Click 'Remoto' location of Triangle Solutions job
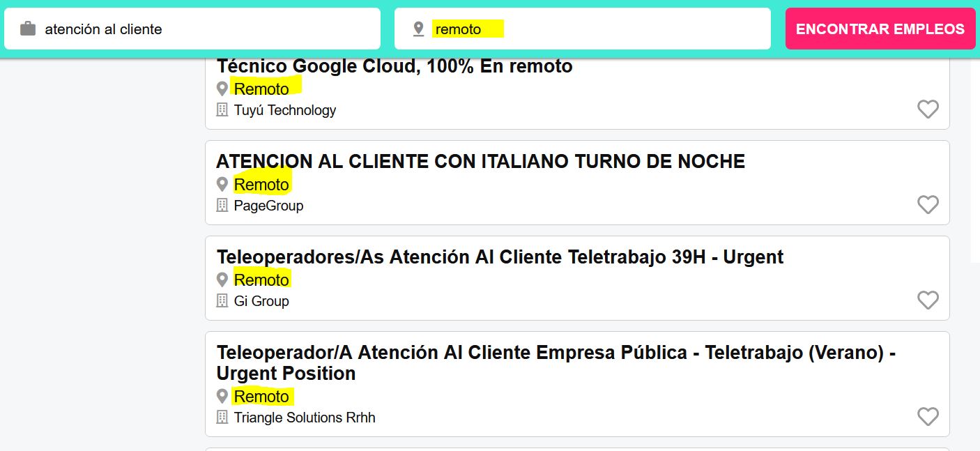Screen dimensions: 980x451 click(x=261, y=397)
